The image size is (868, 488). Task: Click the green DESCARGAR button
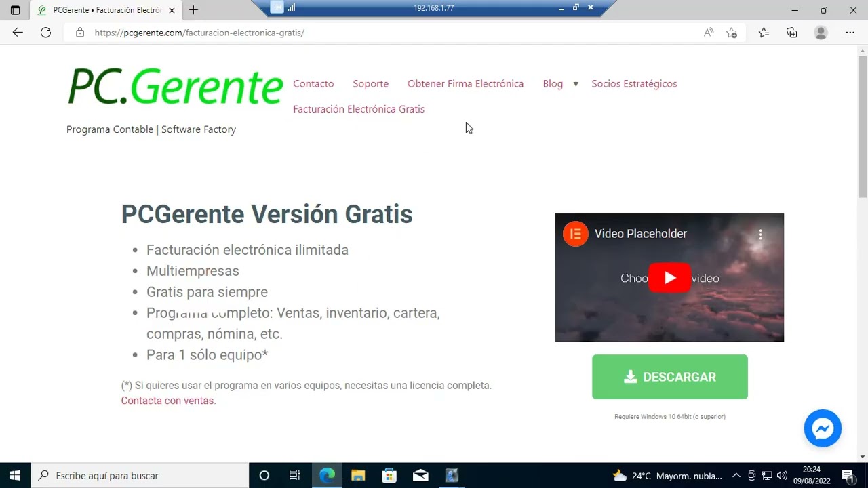point(670,377)
